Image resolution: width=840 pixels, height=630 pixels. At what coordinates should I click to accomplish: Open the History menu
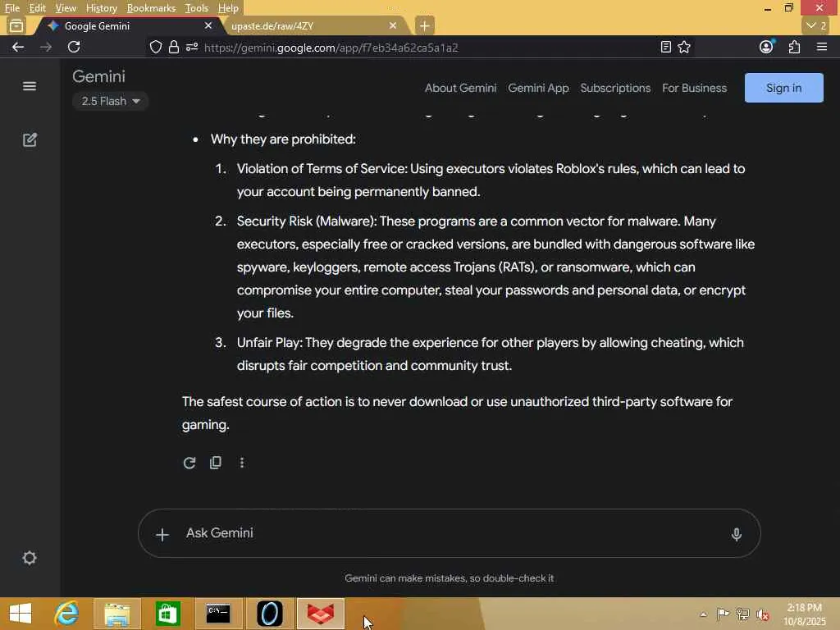101,8
